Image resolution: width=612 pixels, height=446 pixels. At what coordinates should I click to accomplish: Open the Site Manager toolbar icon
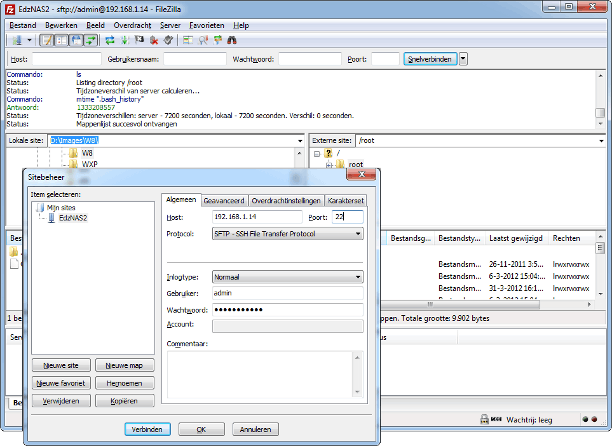click(17, 40)
